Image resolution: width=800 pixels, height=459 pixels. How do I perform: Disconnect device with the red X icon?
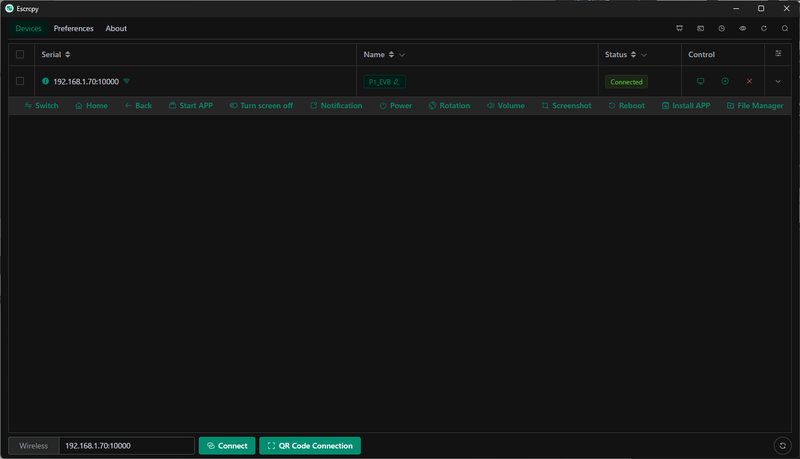tap(749, 81)
